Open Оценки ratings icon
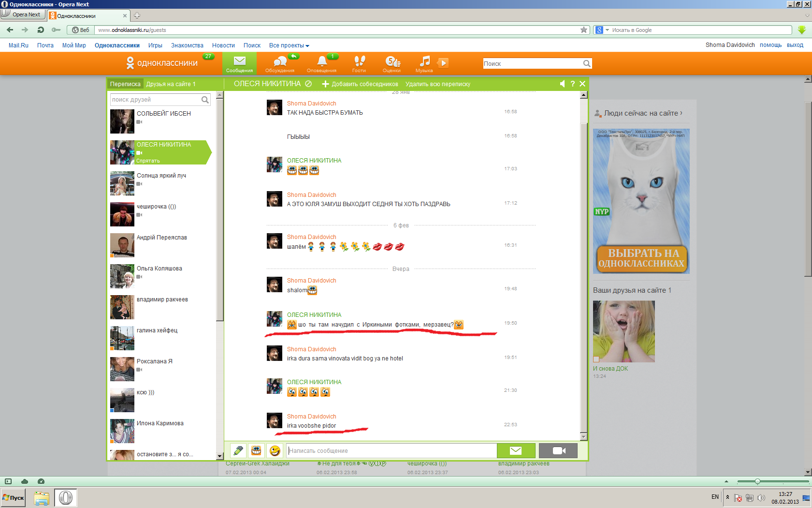 tap(392, 63)
